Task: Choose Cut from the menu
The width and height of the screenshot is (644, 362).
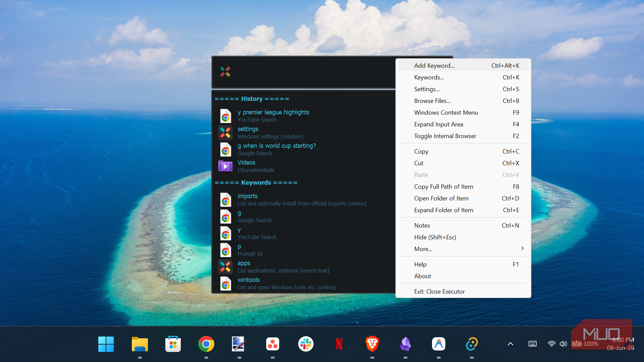Action: 464,163
